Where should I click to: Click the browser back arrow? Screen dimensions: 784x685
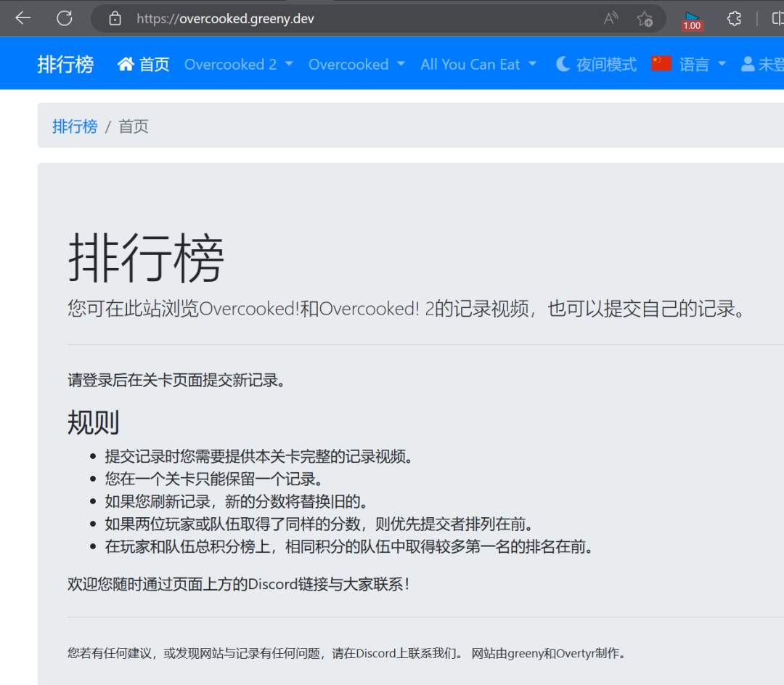[23, 18]
